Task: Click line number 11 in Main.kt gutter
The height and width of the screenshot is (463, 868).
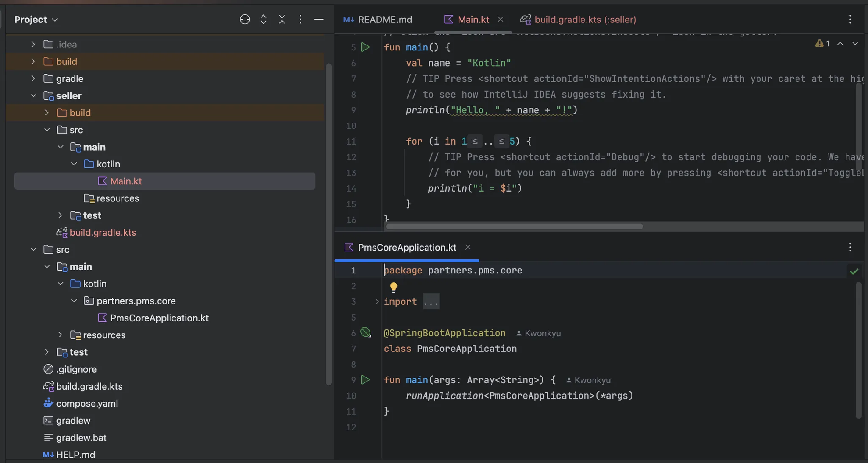Action: pyautogui.click(x=351, y=142)
